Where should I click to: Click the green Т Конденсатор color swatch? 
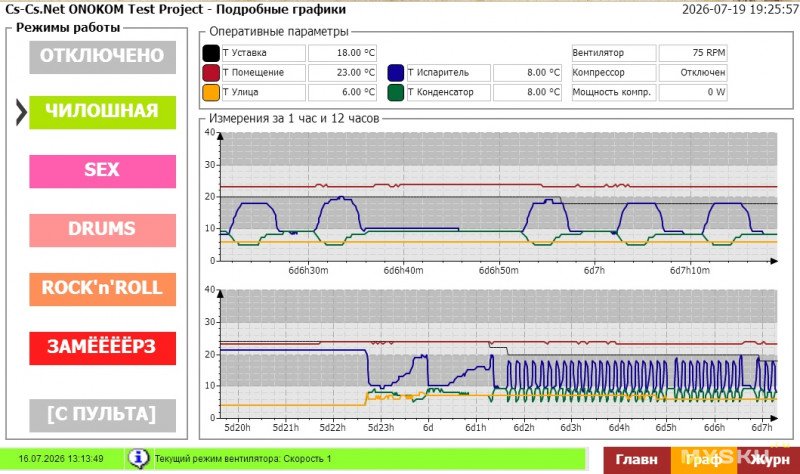396,92
